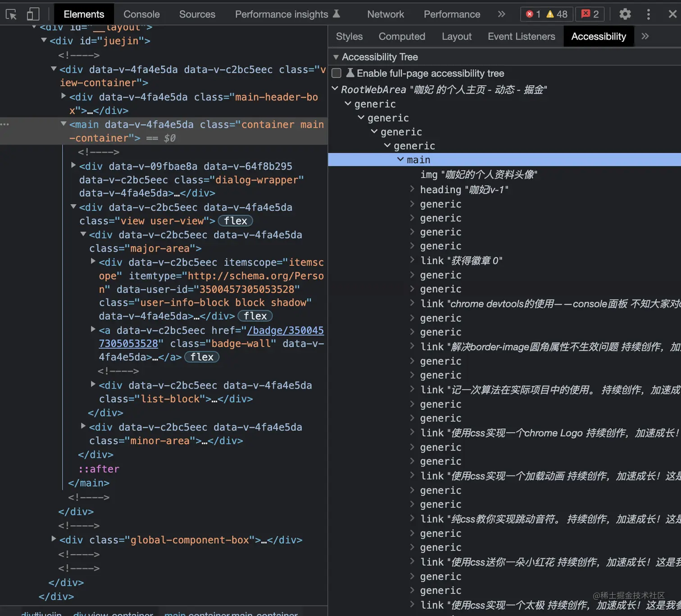Select the Accessibility pane tab
The width and height of the screenshot is (681, 616).
click(599, 36)
